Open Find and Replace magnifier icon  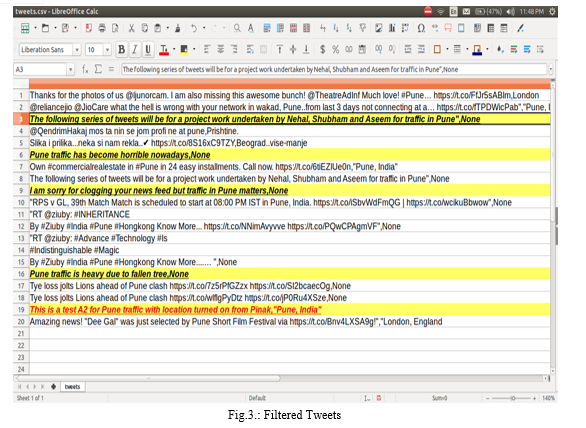point(237,28)
